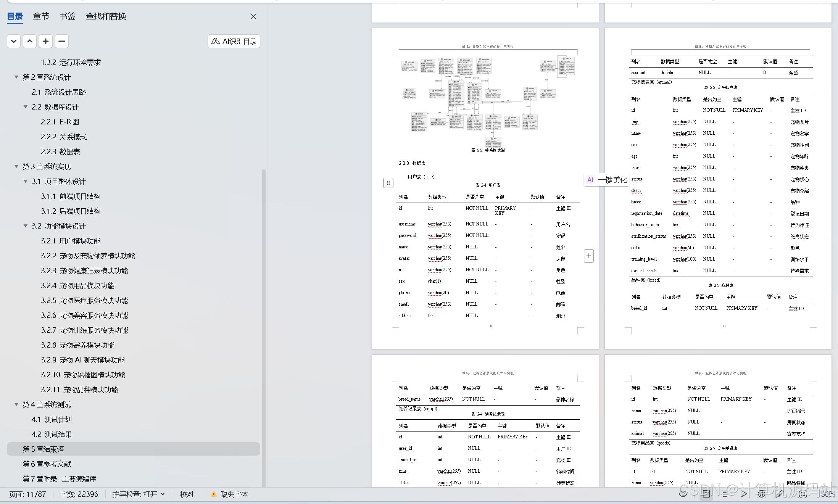Click the plus icon to add table column

point(589,256)
